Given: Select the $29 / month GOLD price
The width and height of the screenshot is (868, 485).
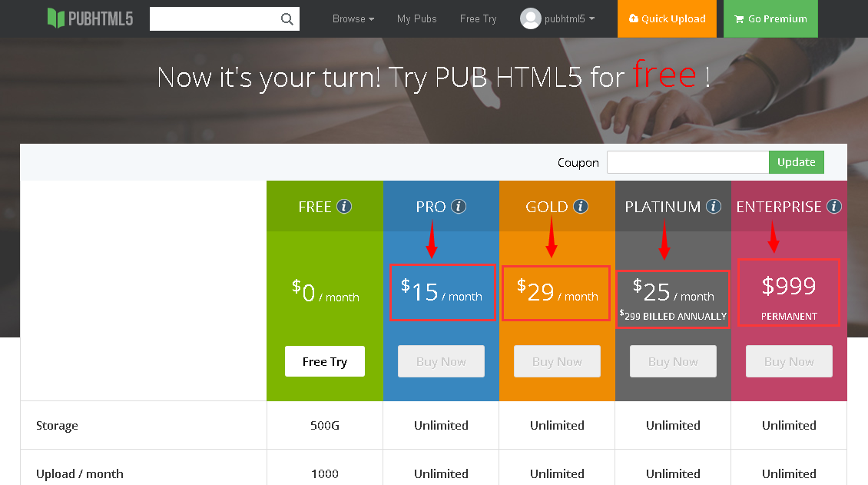Looking at the screenshot, I should (557, 292).
